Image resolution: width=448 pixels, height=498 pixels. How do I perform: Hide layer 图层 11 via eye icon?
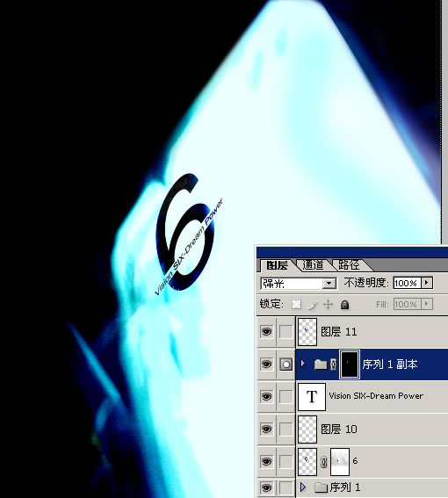(266, 332)
